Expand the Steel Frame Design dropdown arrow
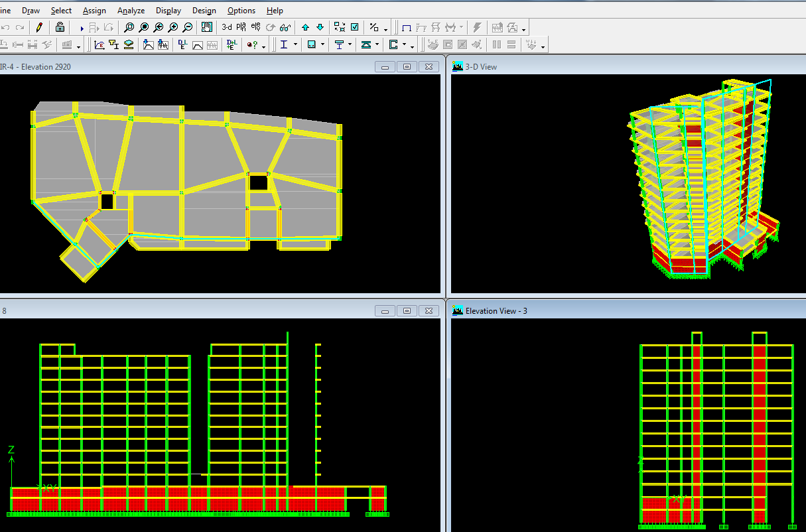The width and height of the screenshot is (806, 532). click(x=294, y=46)
